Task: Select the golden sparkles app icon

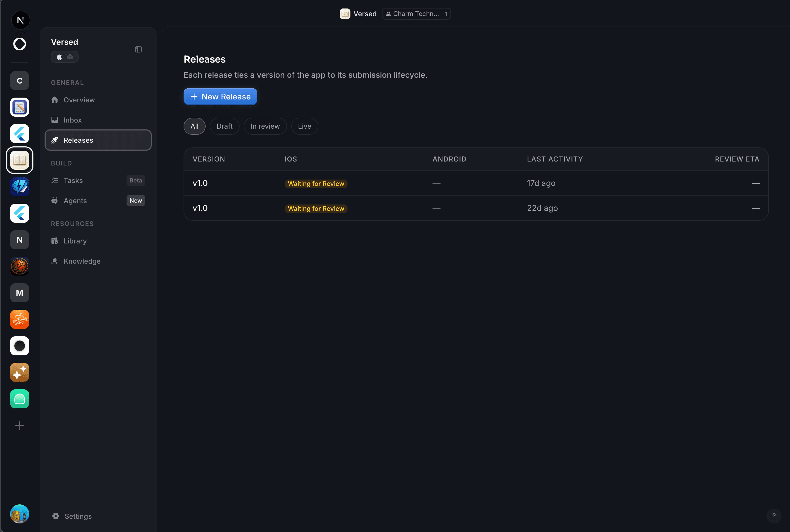Action: [19, 372]
